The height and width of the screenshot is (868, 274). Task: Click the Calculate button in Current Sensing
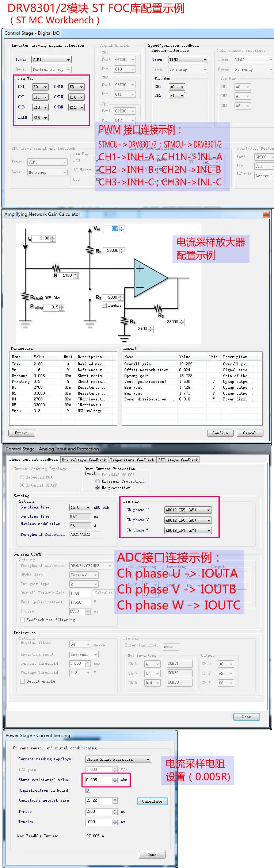[152, 802]
